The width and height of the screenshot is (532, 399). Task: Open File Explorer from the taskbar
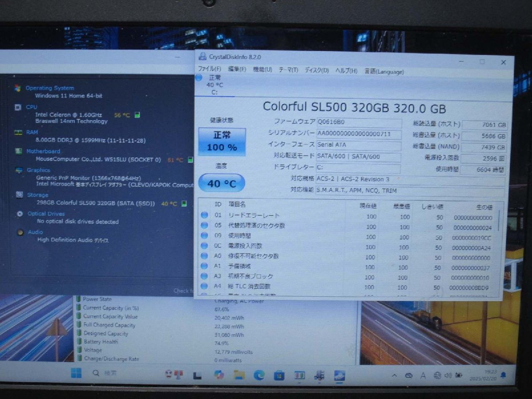pos(239,375)
